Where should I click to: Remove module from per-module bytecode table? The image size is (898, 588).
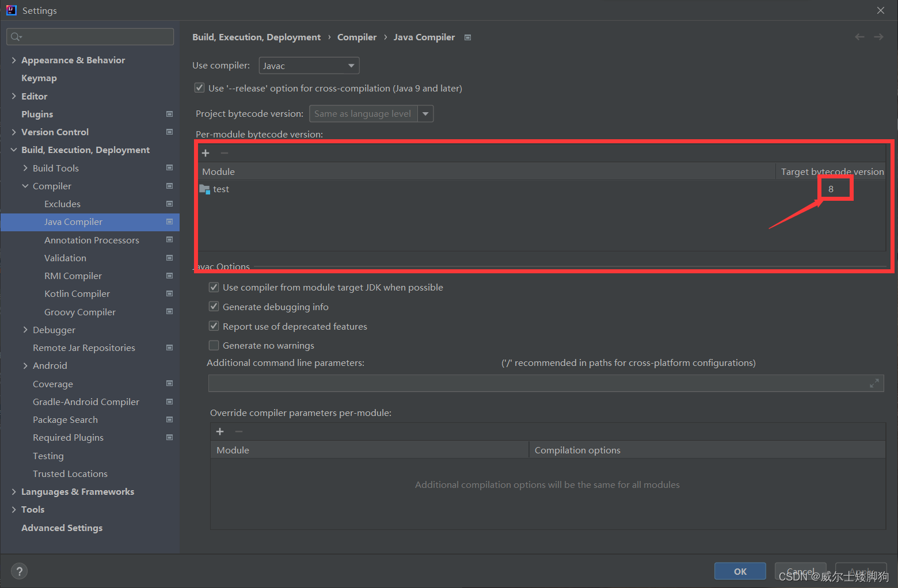click(224, 153)
